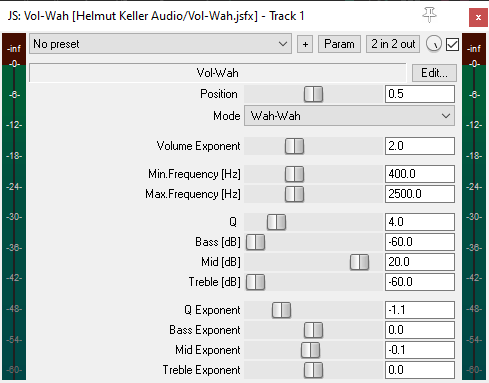The image size is (489, 383).
Task: Toggle the FX bypass checkbox
Action: click(452, 44)
